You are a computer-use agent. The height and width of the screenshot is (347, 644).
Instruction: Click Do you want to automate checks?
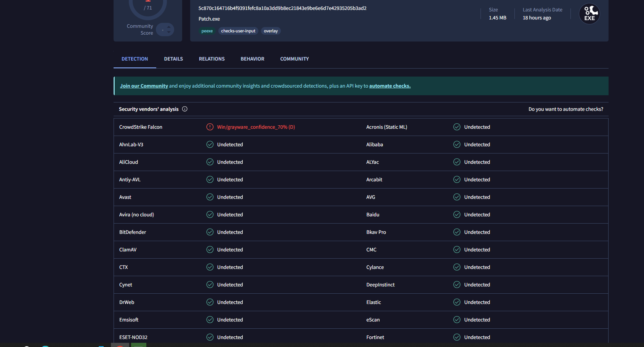(x=566, y=109)
